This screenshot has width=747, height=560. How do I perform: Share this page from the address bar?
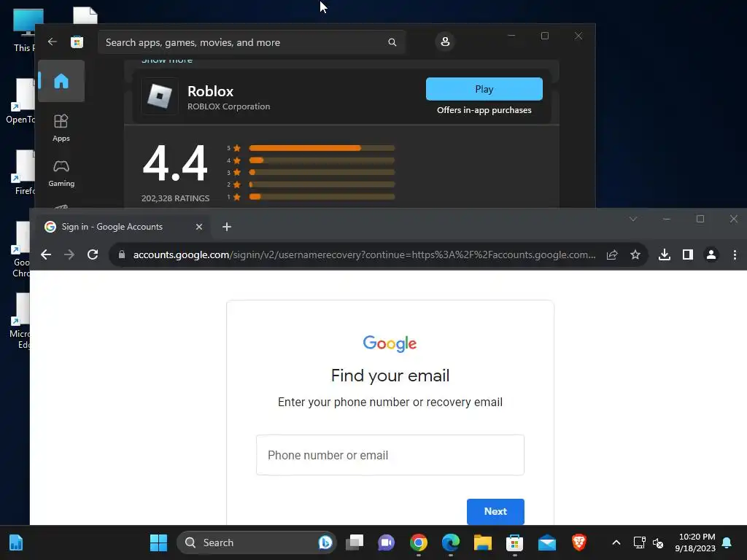(x=612, y=254)
